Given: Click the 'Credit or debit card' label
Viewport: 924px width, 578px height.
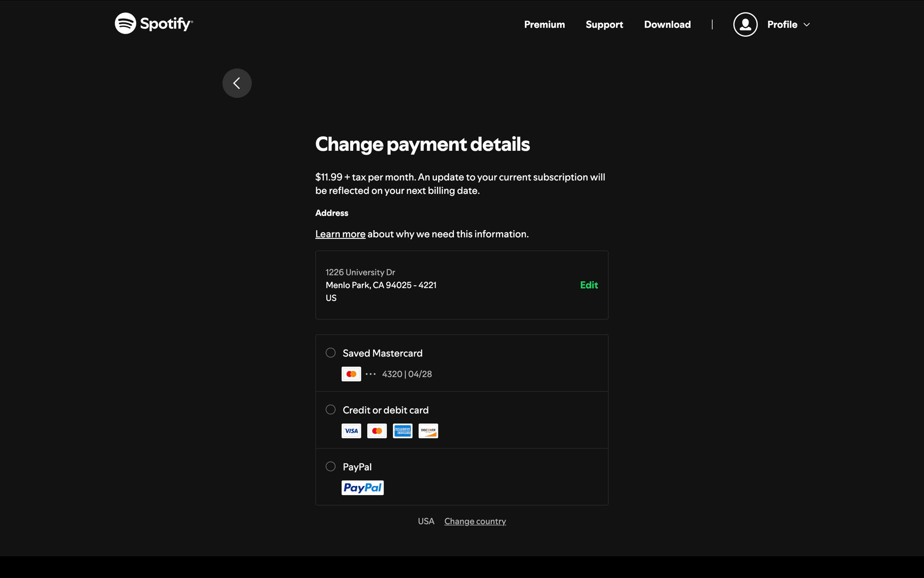Looking at the screenshot, I should point(385,410).
